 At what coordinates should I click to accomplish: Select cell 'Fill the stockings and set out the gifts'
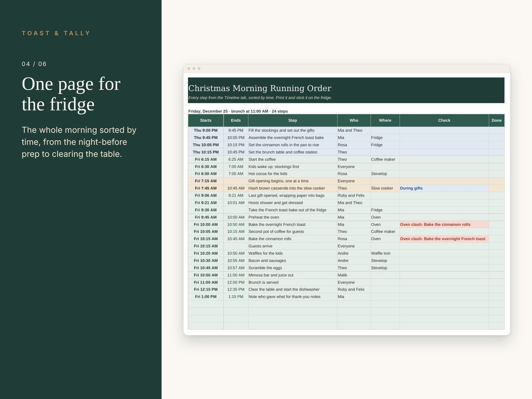[293, 130]
